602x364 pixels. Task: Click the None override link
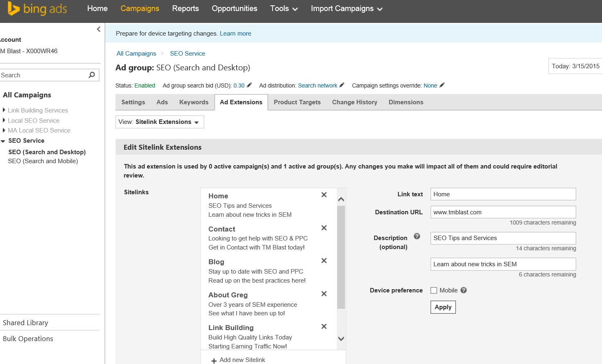click(x=430, y=85)
